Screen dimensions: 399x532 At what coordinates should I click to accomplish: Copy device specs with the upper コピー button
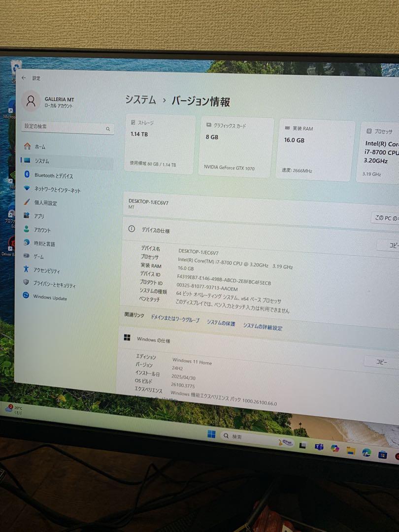tap(389, 245)
